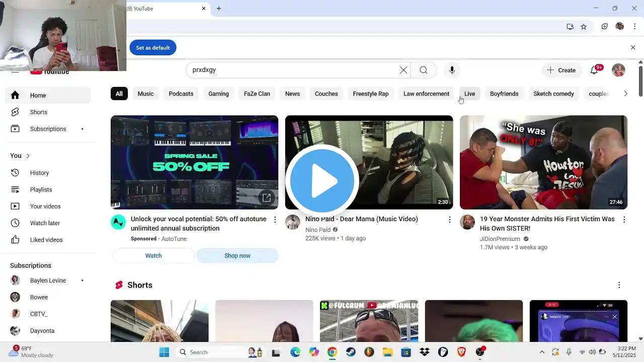Select the Podcasts filter chip
This screenshot has width=644, height=362.
pos(181,94)
